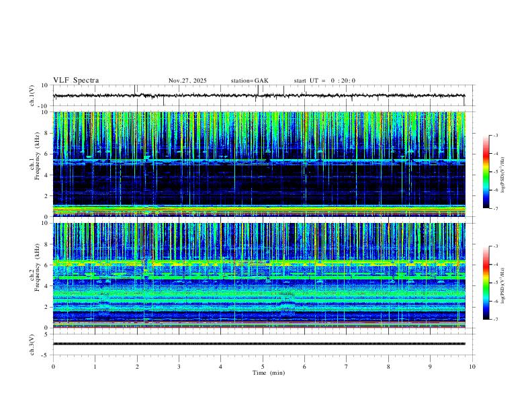
Task: Click the '-3' tick on ch.1 colorbar
Action: point(495,136)
